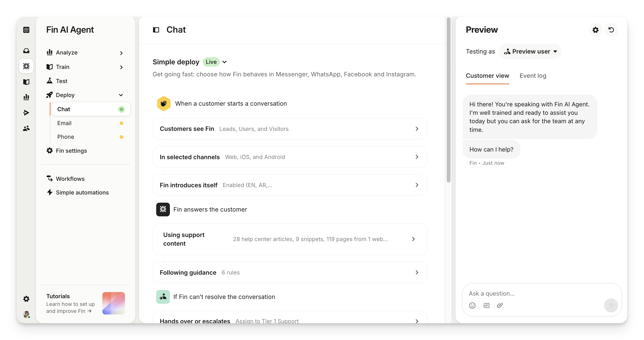Switch to the Event log tab

click(533, 76)
